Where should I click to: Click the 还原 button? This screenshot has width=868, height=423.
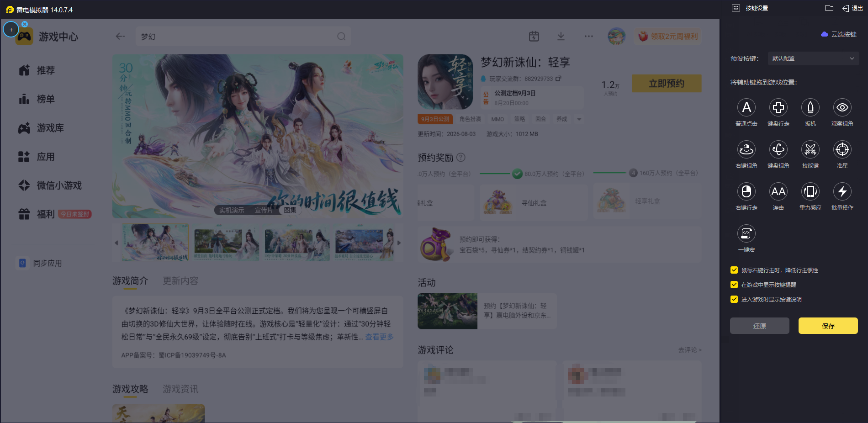(759, 326)
